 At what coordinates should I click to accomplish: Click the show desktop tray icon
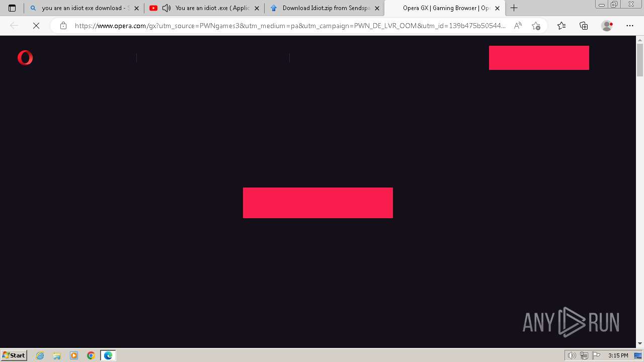(638, 355)
